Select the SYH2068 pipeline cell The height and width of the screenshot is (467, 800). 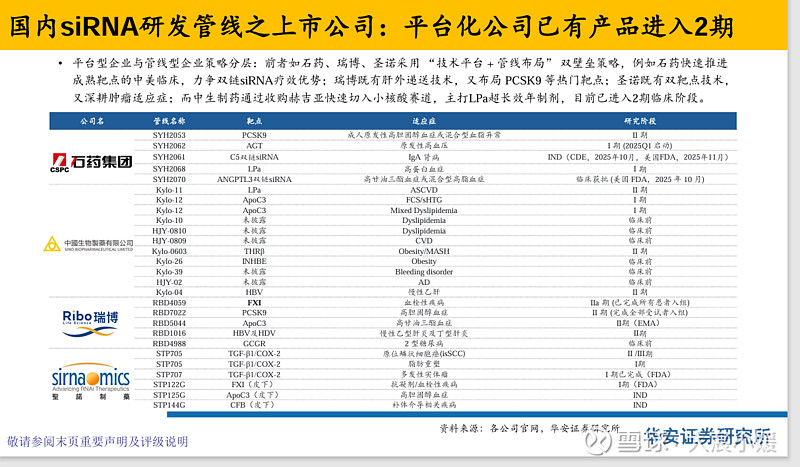coord(169,169)
